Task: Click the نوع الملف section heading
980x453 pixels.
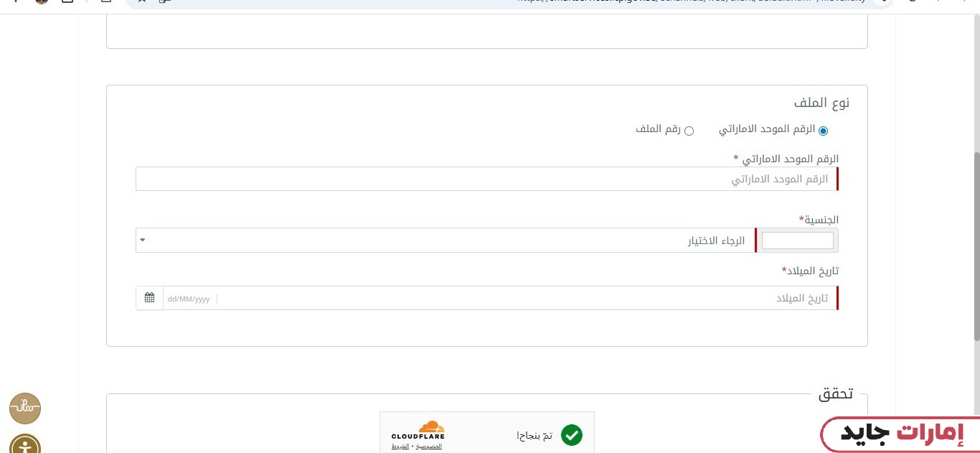Action: (x=821, y=103)
